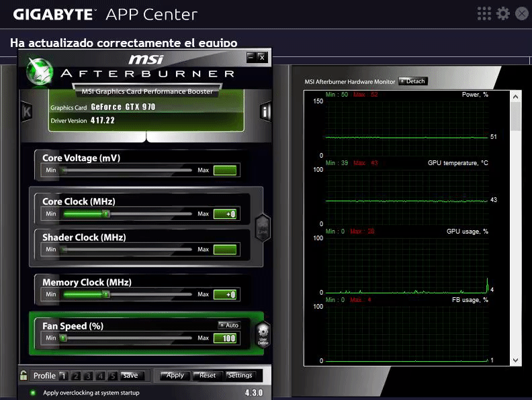This screenshot has width=532, height=400.
Task: Click the Kombustor K button
Action: [26, 111]
